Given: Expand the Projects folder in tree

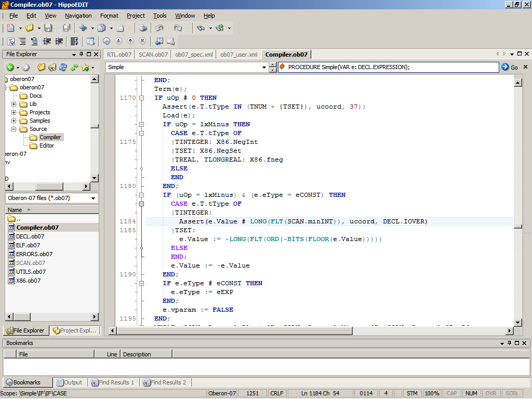Looking at the screenshot, I should 14,112.
